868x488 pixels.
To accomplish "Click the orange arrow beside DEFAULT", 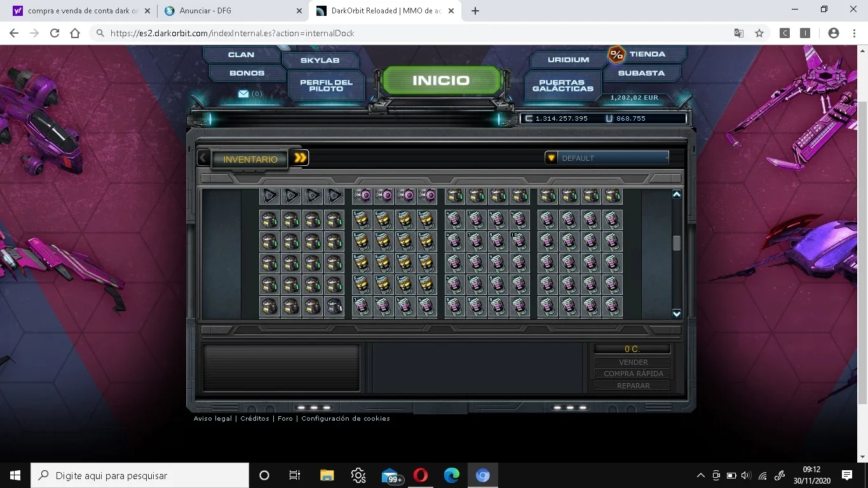I will [552, 158].
